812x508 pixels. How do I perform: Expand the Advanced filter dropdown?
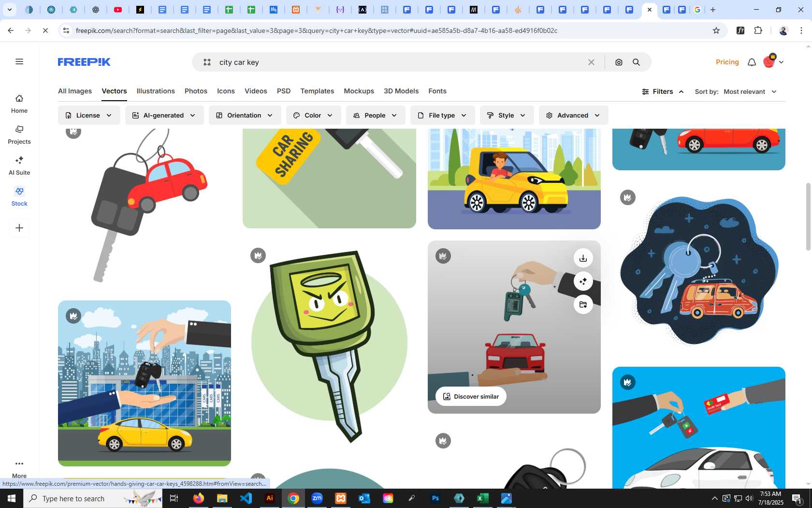[x=573, y=115]
